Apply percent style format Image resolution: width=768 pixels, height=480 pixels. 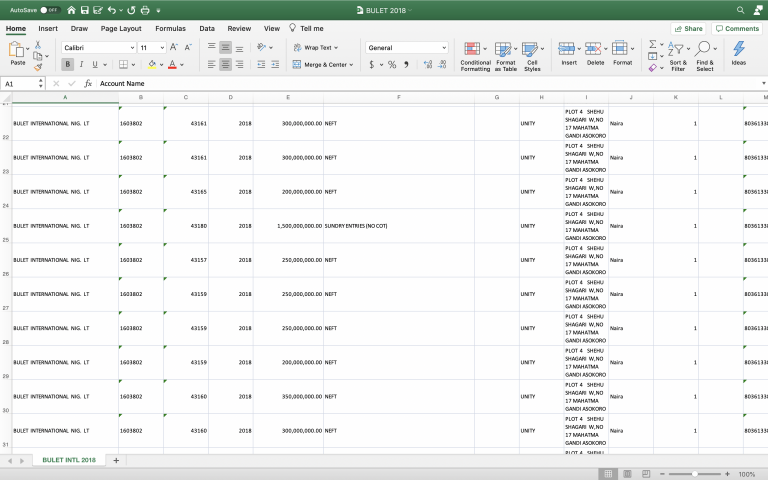[392, 64]
